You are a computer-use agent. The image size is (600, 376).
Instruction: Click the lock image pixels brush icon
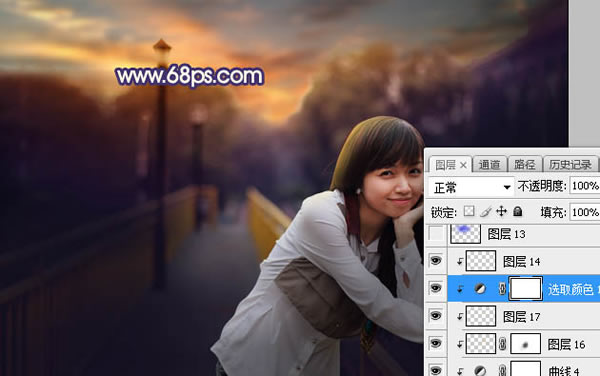[x=485, y=211]
